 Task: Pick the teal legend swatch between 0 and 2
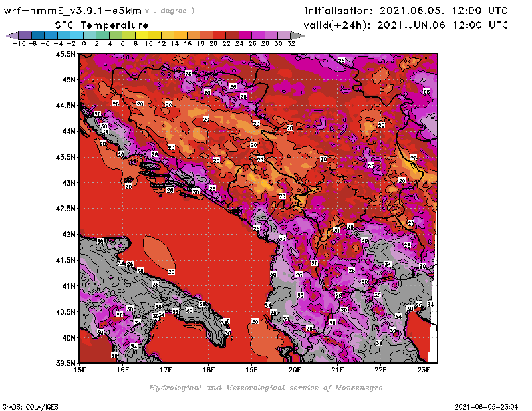coord(90,36)
